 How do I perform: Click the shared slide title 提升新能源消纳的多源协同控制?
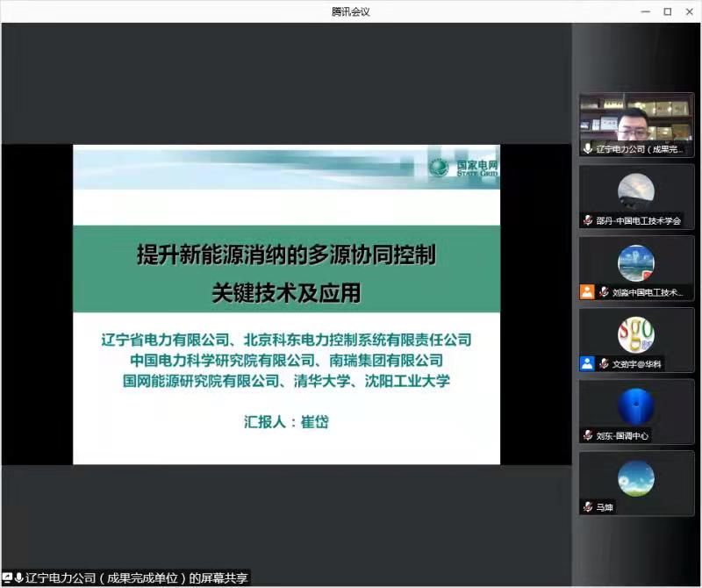(286, 255)
